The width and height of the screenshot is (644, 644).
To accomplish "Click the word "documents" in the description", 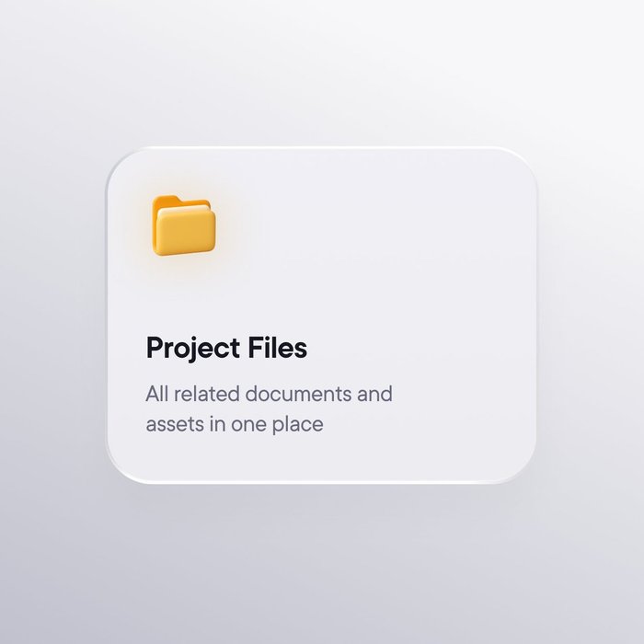I will [x=298, y=394].
